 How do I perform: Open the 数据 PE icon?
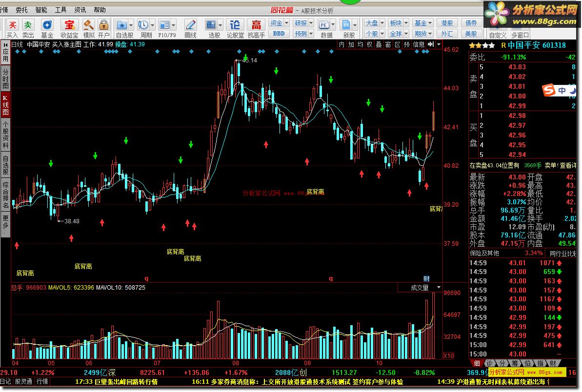coord(323,25)
